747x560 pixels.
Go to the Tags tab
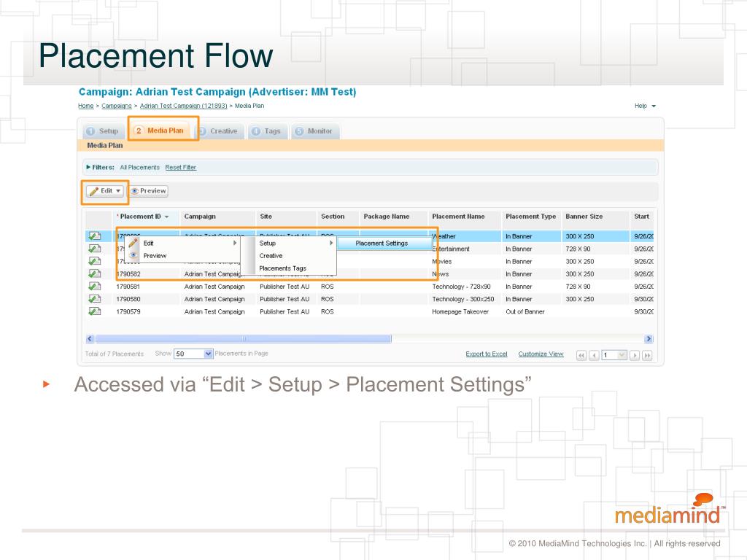[267, 131]
